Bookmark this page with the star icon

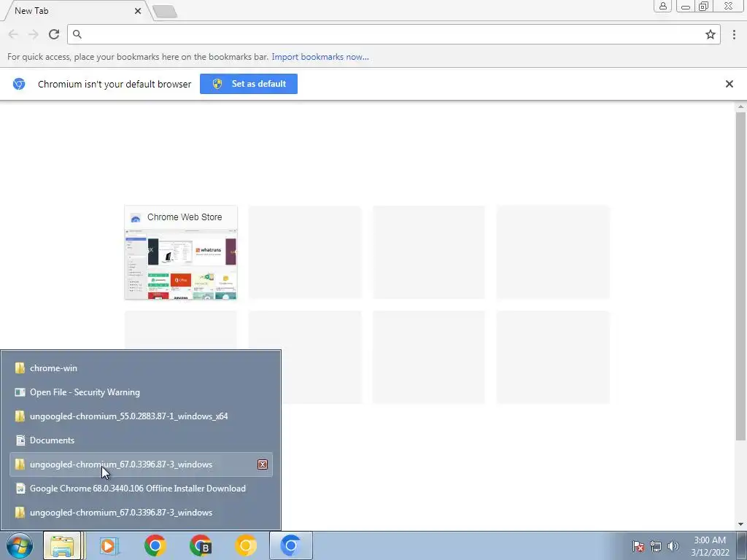(x=711, y=34)
